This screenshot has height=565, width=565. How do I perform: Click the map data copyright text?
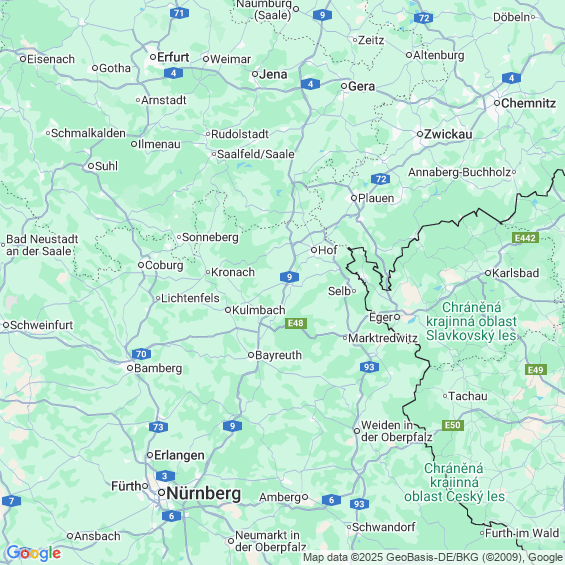tap(433, 557)
